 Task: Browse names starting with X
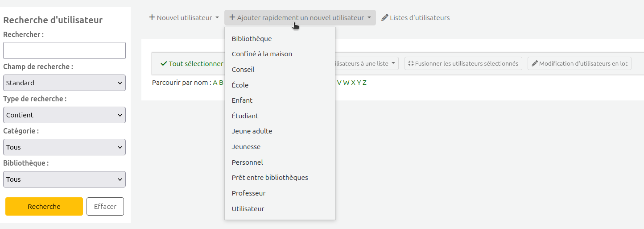[353, 83]
